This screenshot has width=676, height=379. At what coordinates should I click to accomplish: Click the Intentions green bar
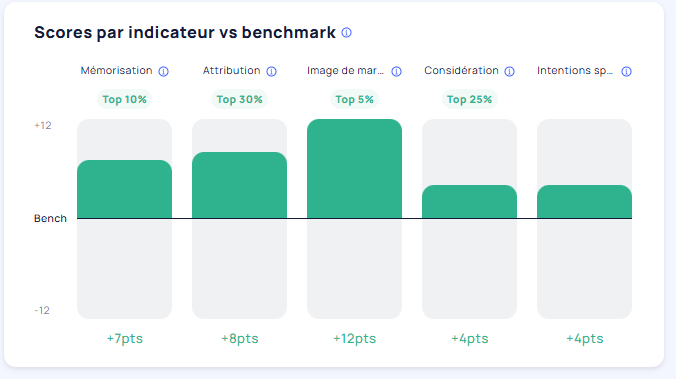[x=584, y=202]
